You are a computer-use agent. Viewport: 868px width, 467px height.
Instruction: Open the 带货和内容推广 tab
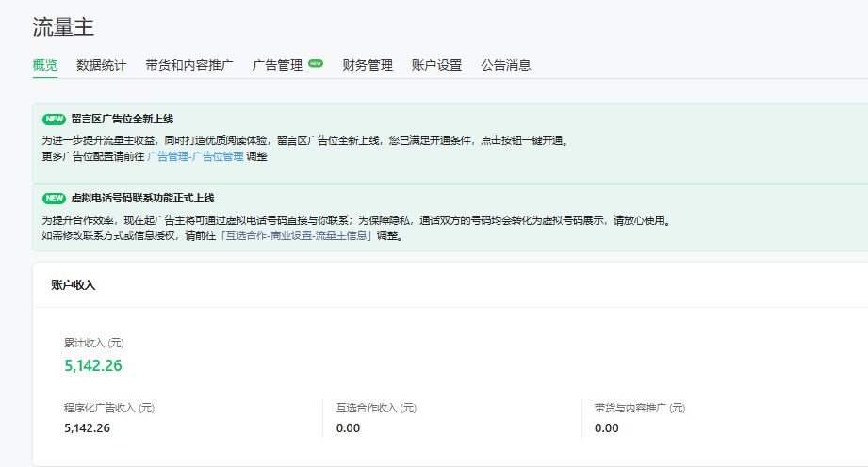[x=189, y=66]
